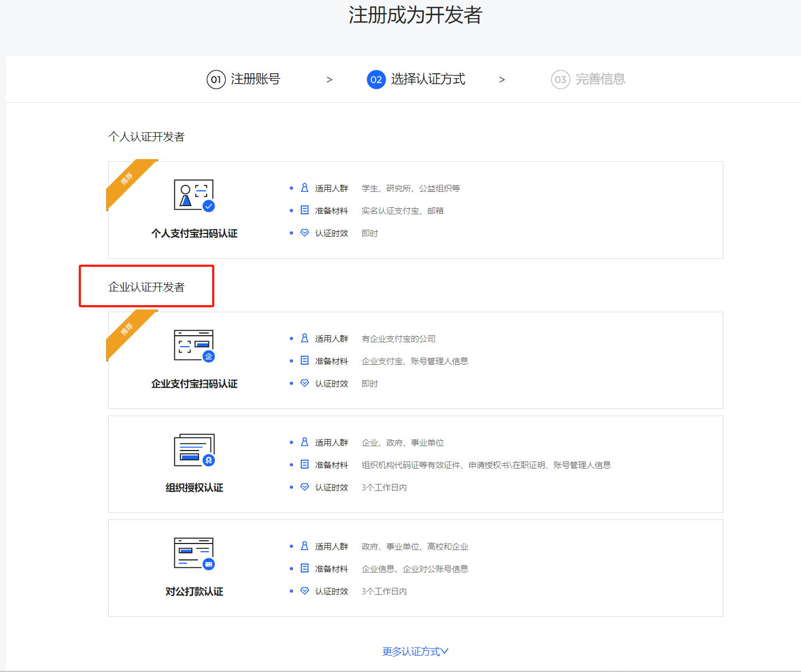Image resolution: width=801 pixels, height=672 pixels.
Task: Click 适用人群 person icon in 对公打款认证 card
Action: 305,546
